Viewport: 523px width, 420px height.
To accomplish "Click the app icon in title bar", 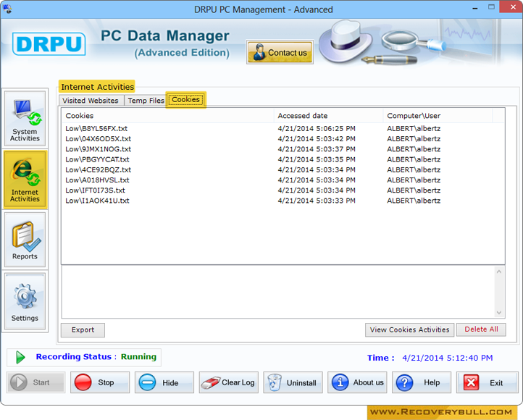I will point(7,9).
